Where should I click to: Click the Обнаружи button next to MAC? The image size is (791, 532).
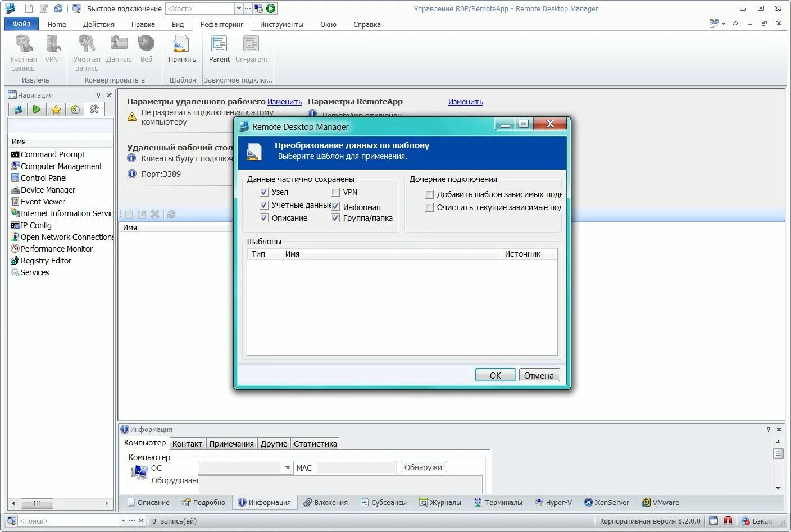424,467
